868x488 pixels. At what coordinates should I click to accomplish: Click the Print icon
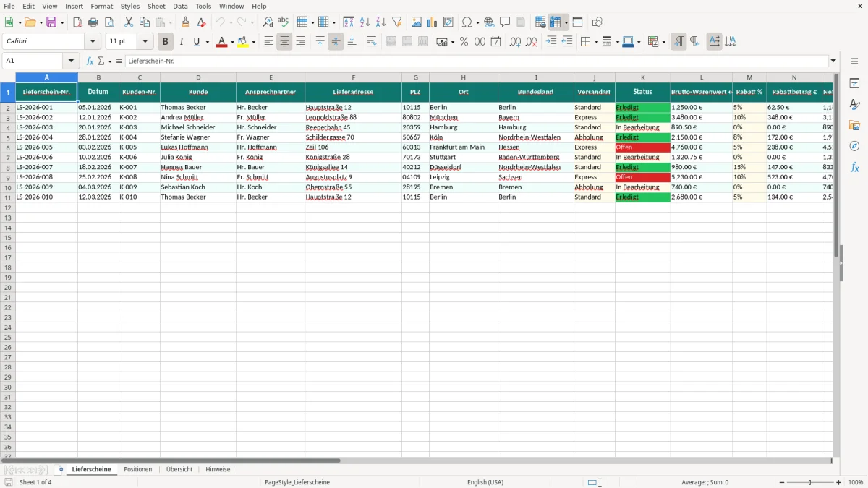pos(93,22)
